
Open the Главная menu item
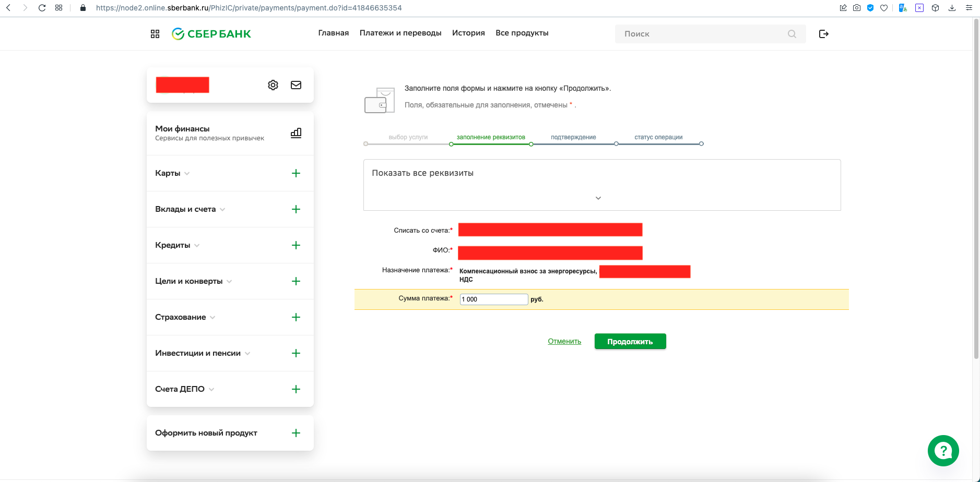click(x=334, y=33)
